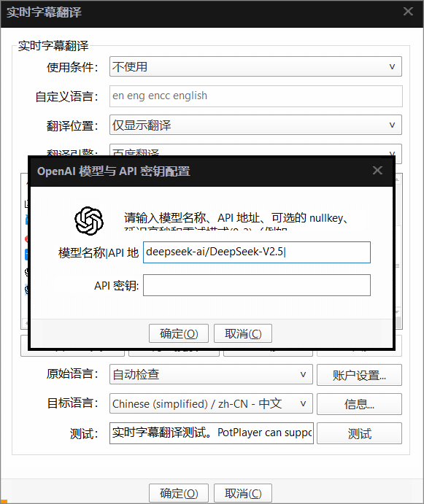Image resolution: width=424 pixels, height=504 pixels.
Task: Click the 测试 button to test translation
Action: point(359,433)
